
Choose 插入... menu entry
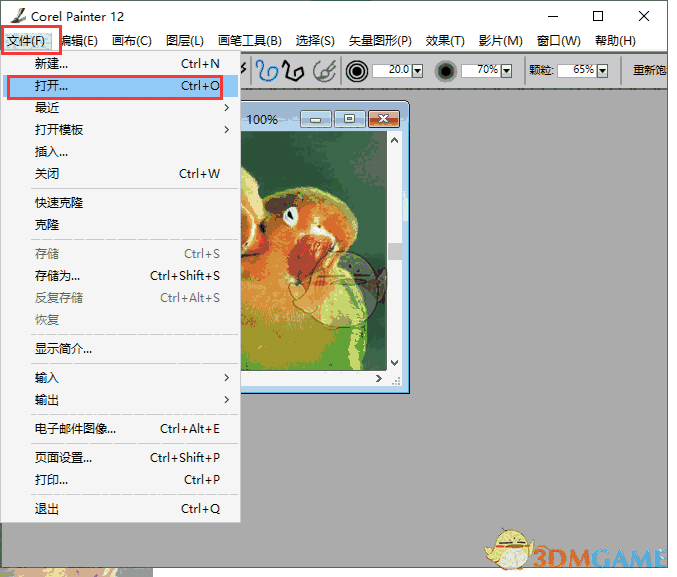click(x=120, y=152)
